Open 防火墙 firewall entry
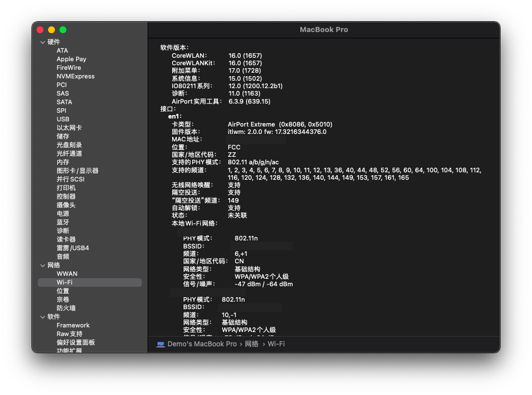532x395 pixels. tap(66, 308)
